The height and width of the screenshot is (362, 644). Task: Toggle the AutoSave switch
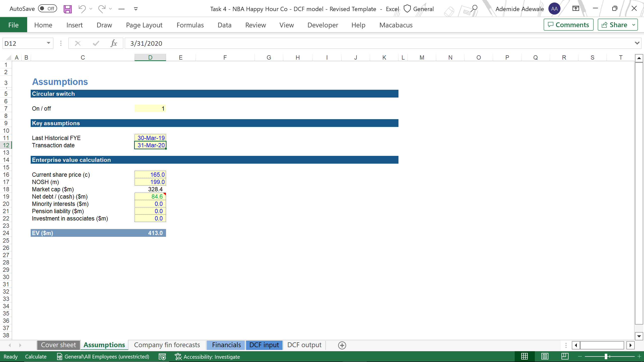click(47, 9)
